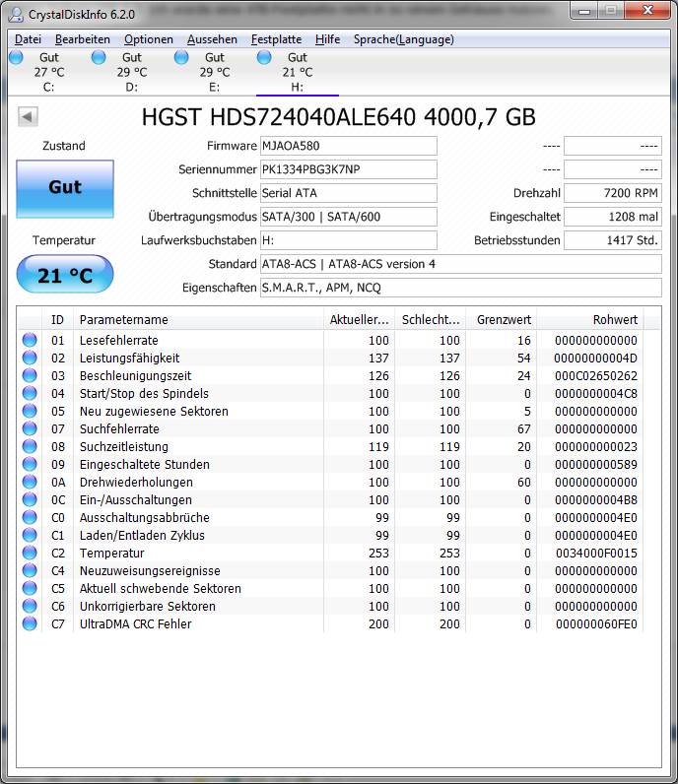Click the Parametername column header
This screenshot has width=678, height=784.
click(x=198, y=319)
